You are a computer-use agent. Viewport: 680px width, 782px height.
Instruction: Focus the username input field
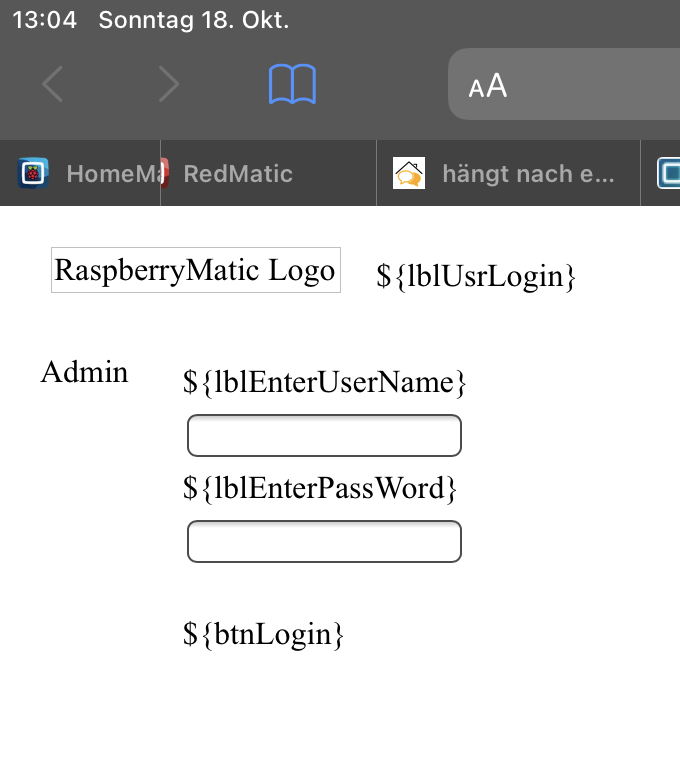point(324,436)
